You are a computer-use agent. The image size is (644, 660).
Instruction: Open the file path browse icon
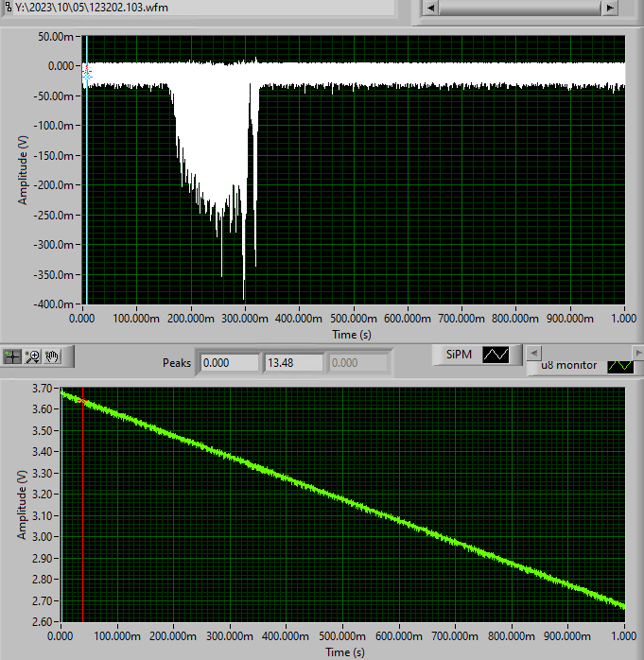point(8,7)
